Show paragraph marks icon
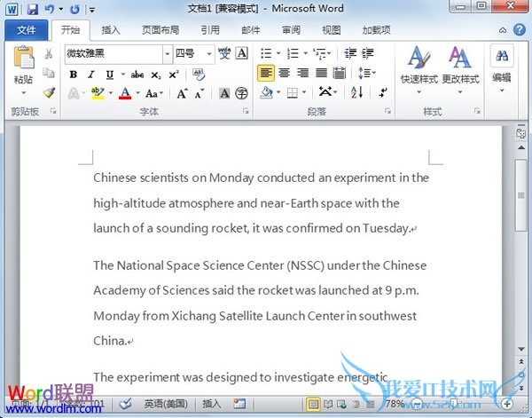This screenshot has height=418, width=532. coord(383,92)
